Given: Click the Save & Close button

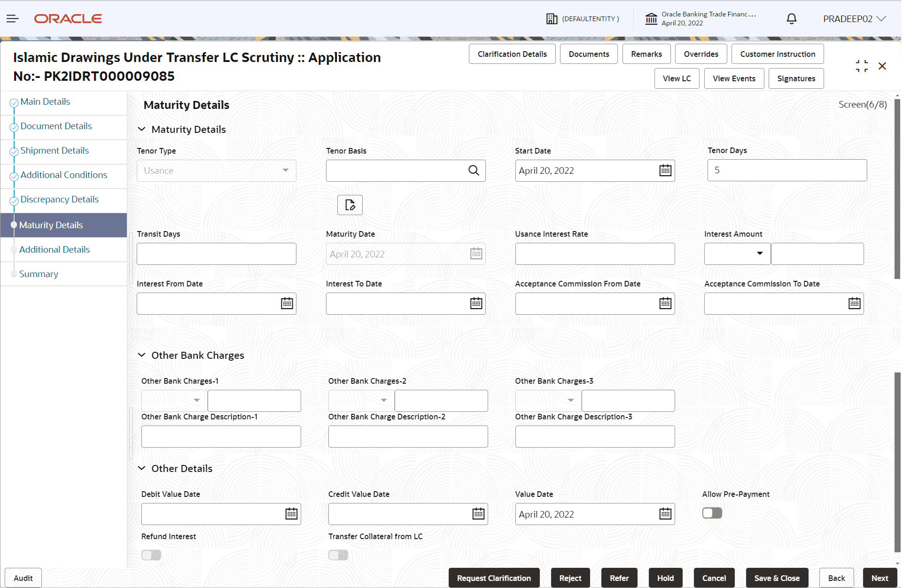Looking at the screenshot, I should (777, 578).
